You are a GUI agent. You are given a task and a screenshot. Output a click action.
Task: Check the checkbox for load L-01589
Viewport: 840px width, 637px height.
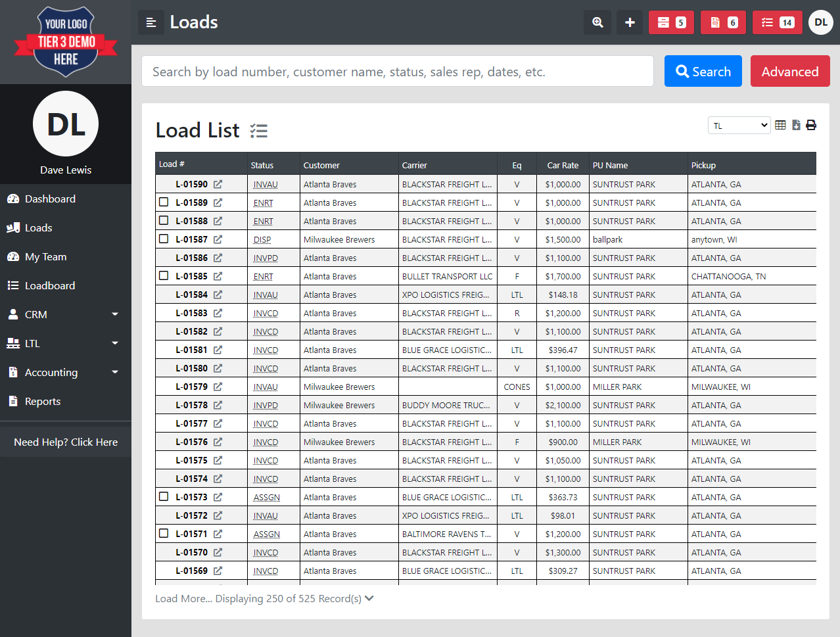click(163, 202)
